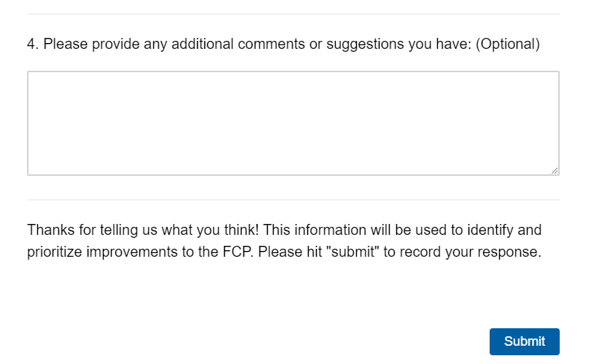
Task: Click the word "prioritize" in the thank-you text
Action: click(x=56, y=254)
